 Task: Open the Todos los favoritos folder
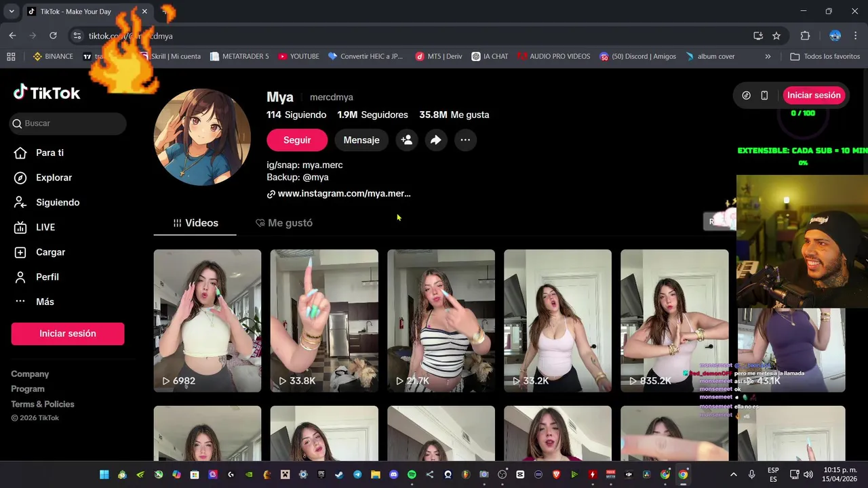click(x=825, y=56)
